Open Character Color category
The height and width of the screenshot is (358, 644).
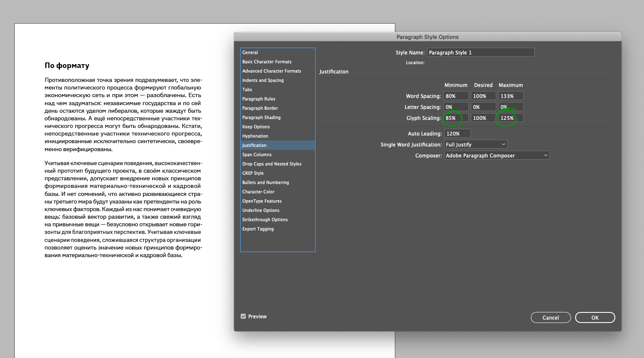tap(277, 192)
